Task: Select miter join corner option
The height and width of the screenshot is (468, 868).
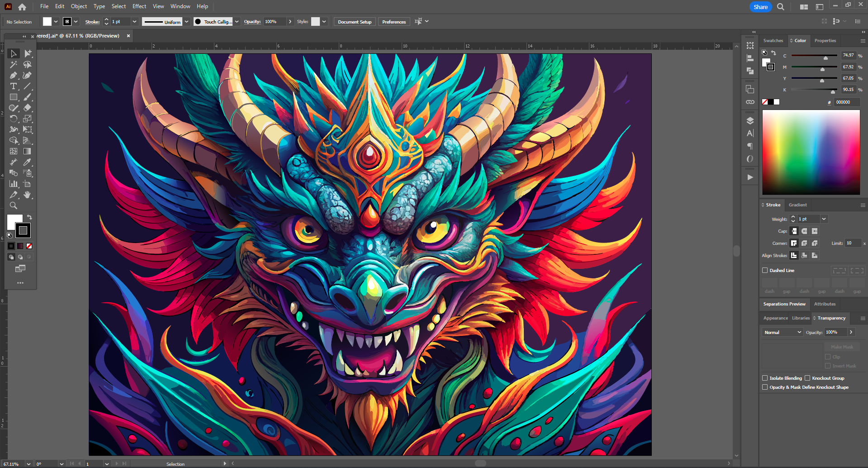Action: (x=794, y=243)
